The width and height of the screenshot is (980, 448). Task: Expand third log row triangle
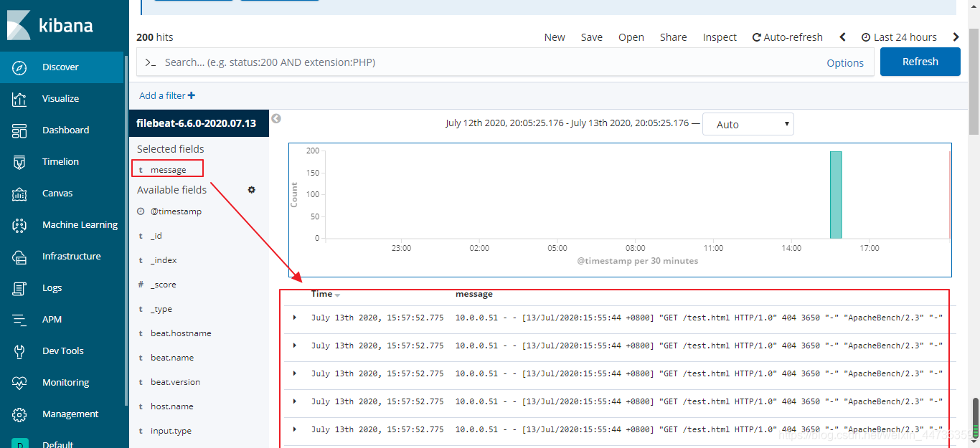pos(294,373)
